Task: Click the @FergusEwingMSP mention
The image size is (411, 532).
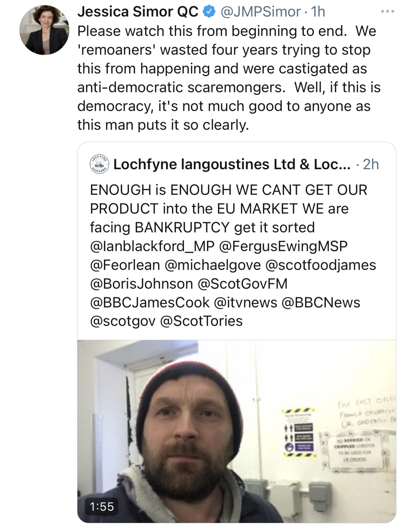Action: pos(283,246)
